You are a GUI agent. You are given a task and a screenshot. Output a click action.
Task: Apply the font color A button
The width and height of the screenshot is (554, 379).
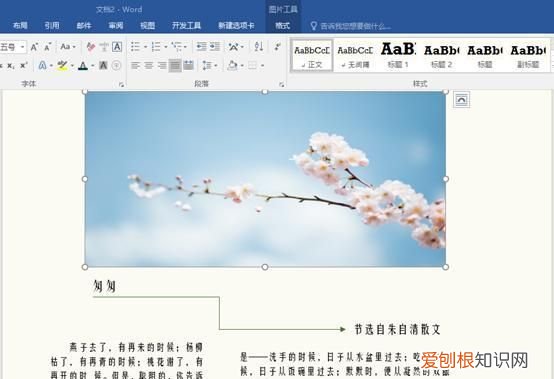click(x=83, y=65)
